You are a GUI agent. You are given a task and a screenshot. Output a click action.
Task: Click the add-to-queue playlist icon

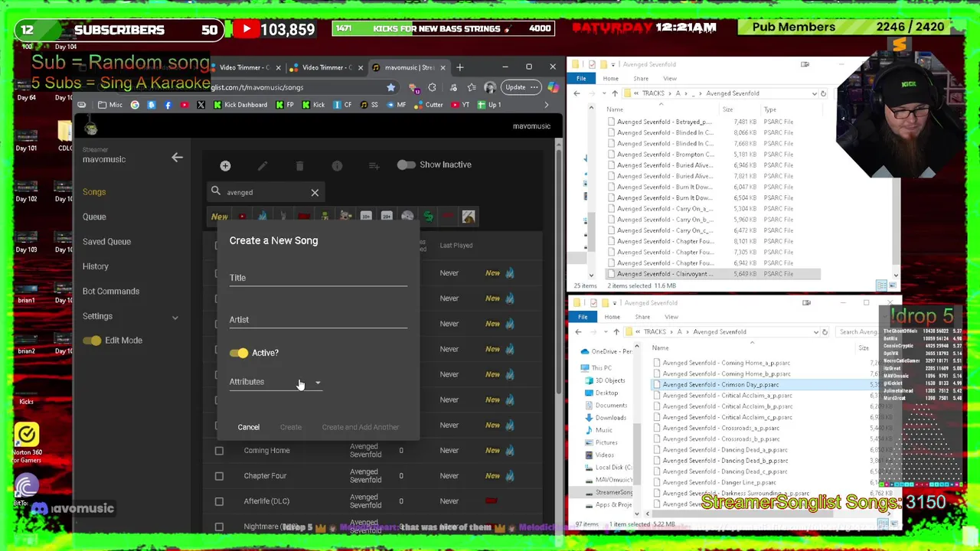pos(374,165)
